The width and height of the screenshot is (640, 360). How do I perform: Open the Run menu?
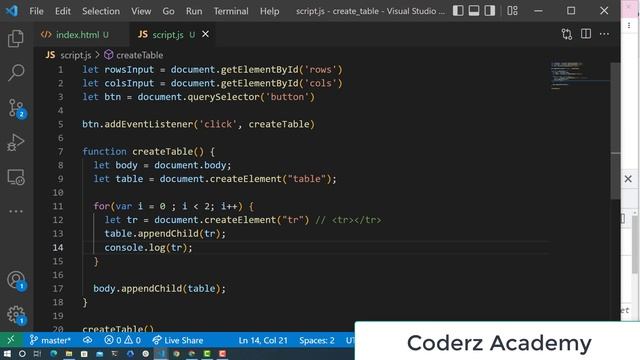click(194, 11)
